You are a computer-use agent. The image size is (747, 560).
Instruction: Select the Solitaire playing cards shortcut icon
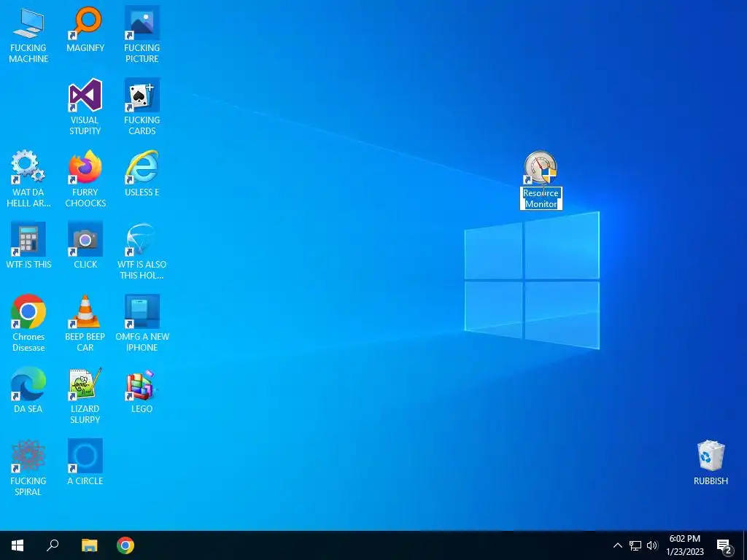tap(142, 96)
